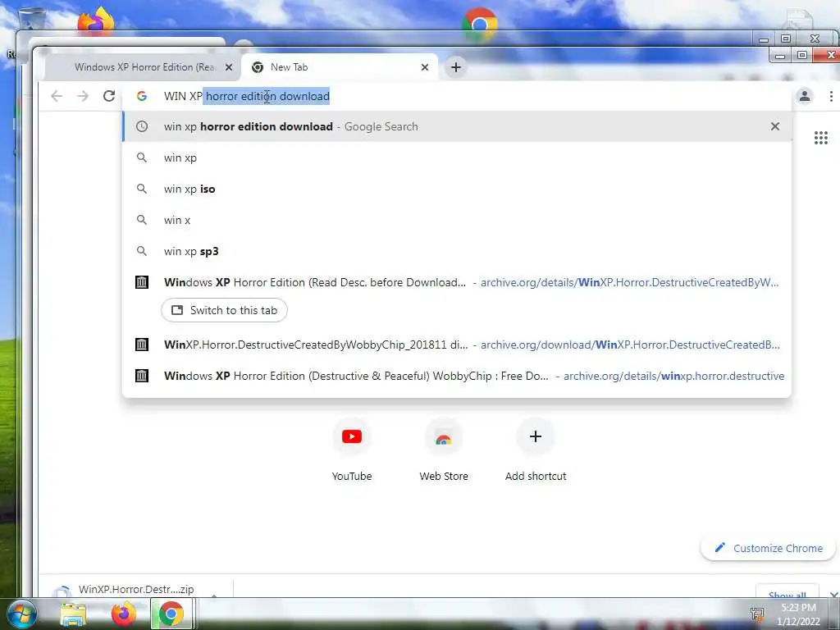This screenshot has height=630, width=840.
Task: Open the Windows Start menu orb
Action: click(21, 614)
